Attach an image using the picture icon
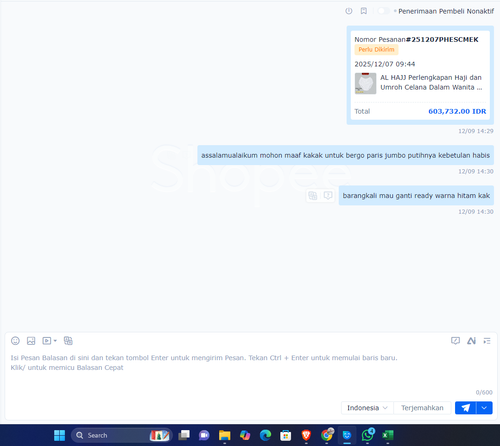Viewport: 500px width, 446px height. [31, 341]
